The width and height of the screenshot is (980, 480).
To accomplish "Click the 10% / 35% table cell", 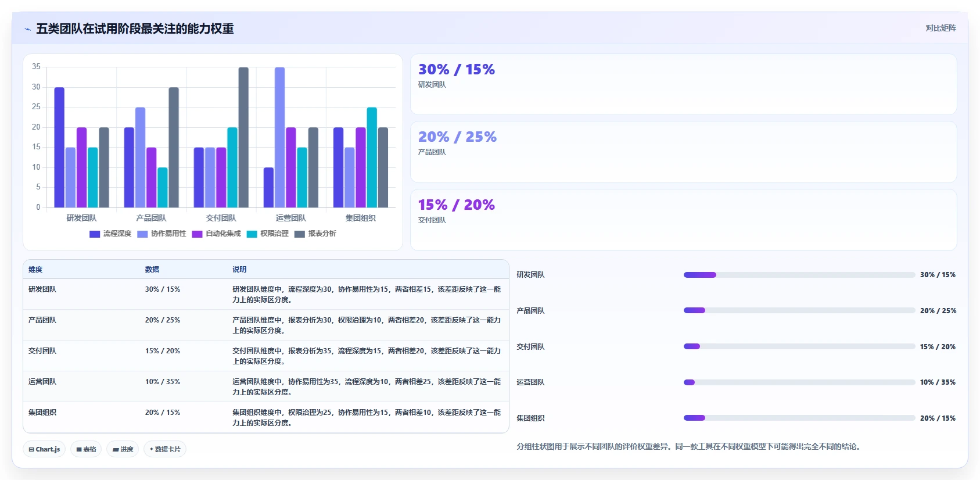I will [x=163, y=382].
